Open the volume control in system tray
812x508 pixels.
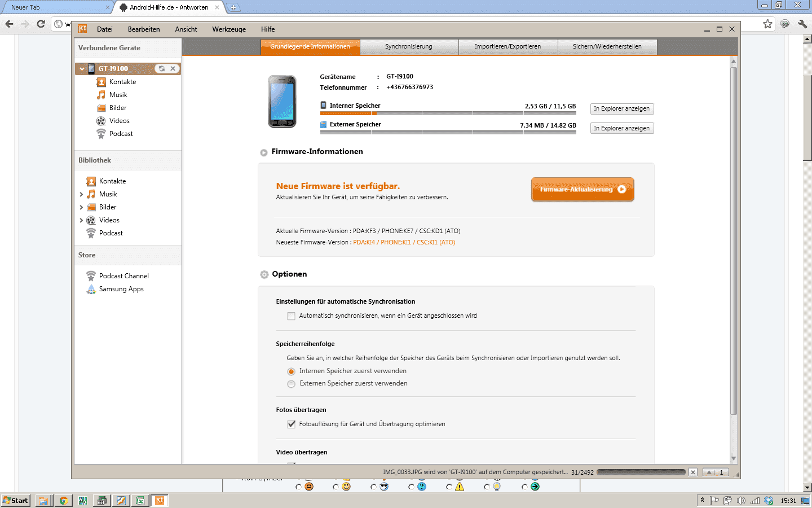tap(741, 501)
